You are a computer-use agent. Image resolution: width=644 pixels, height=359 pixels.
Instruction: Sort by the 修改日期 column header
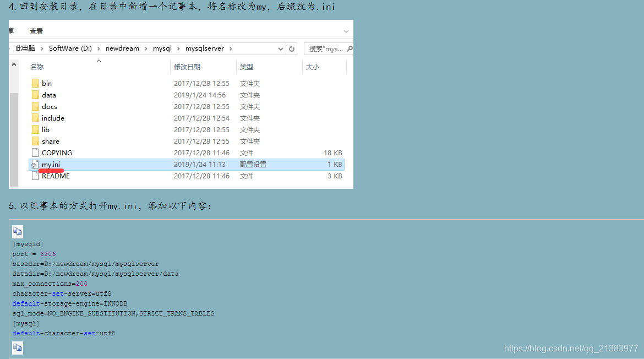click(187, 67)
